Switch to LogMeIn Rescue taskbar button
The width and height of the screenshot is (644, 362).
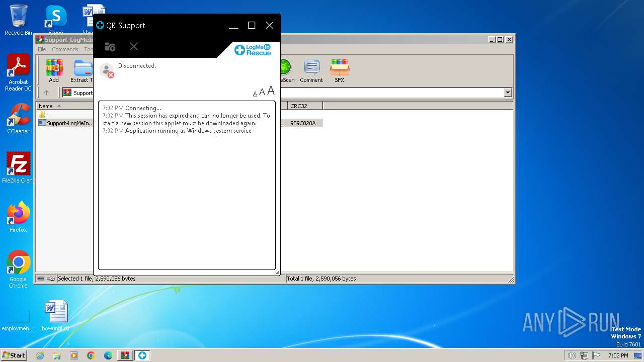click(x=142, y=355)
